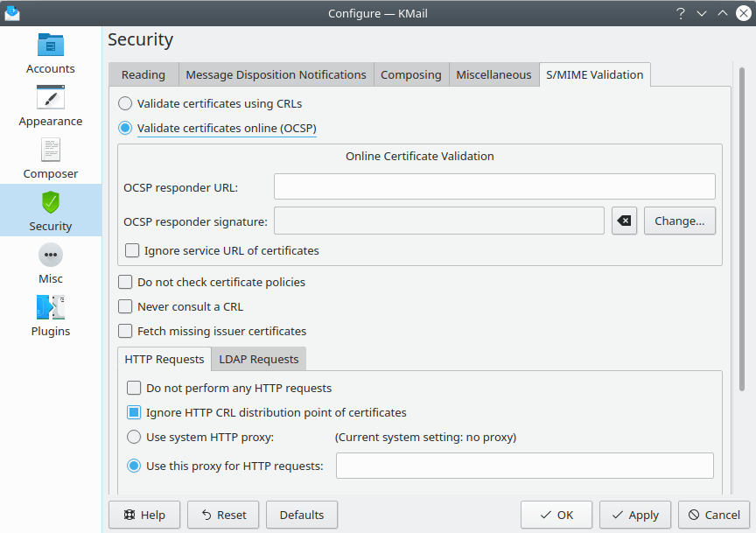The image size is (756, 533).
Task: Open the LDAP Requests tab
Action: click(258, 359)
